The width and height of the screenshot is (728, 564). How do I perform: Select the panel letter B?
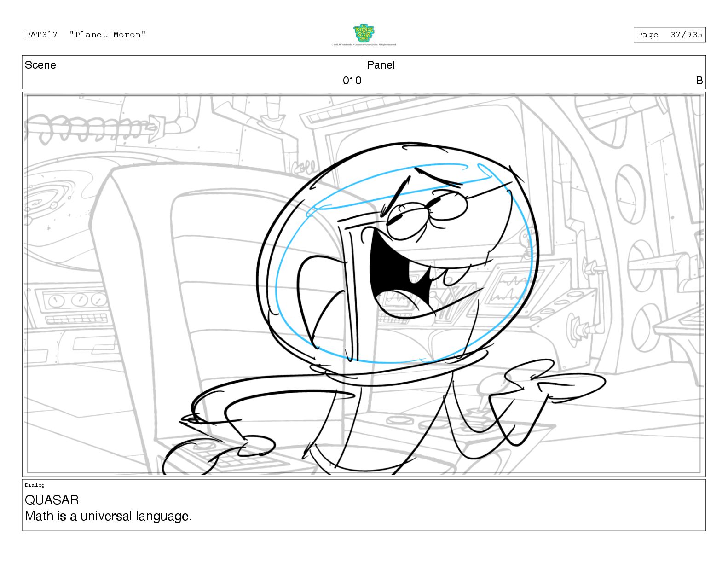click(x=699, y=81)
